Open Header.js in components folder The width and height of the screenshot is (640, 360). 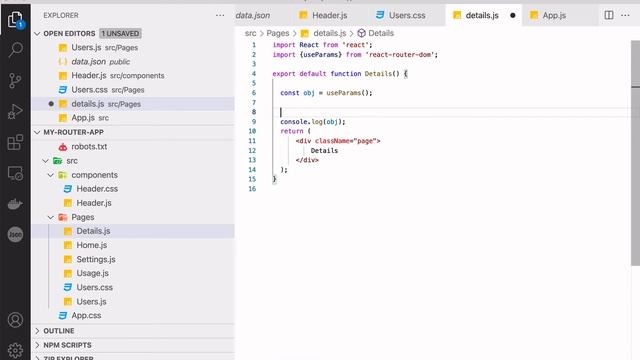tap(133, 203)
